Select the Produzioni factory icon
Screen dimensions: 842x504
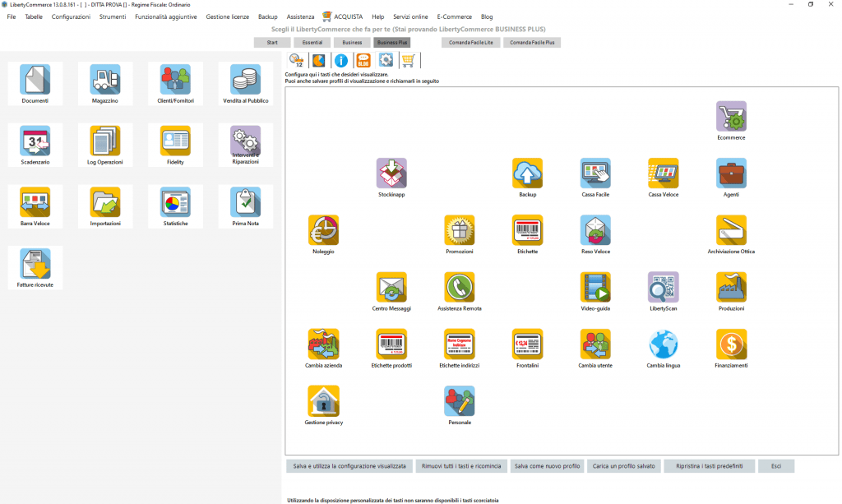pyautogui.click(x=731, y=287)
